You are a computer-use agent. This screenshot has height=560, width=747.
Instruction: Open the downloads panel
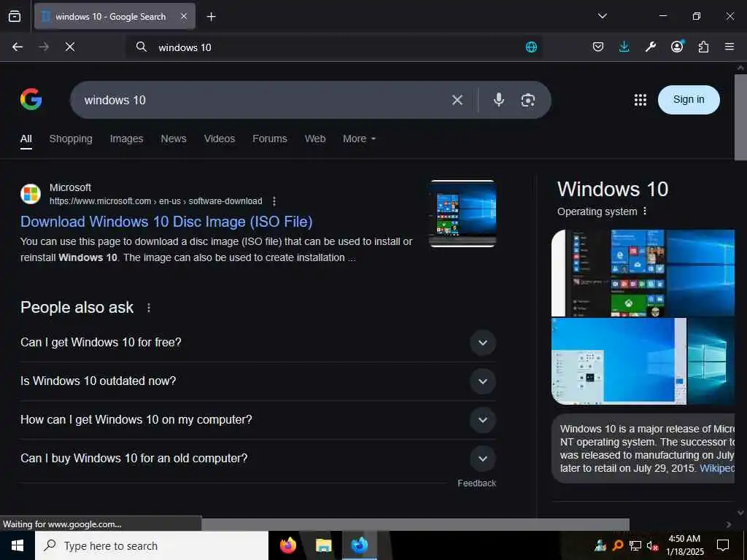(624, 47)
